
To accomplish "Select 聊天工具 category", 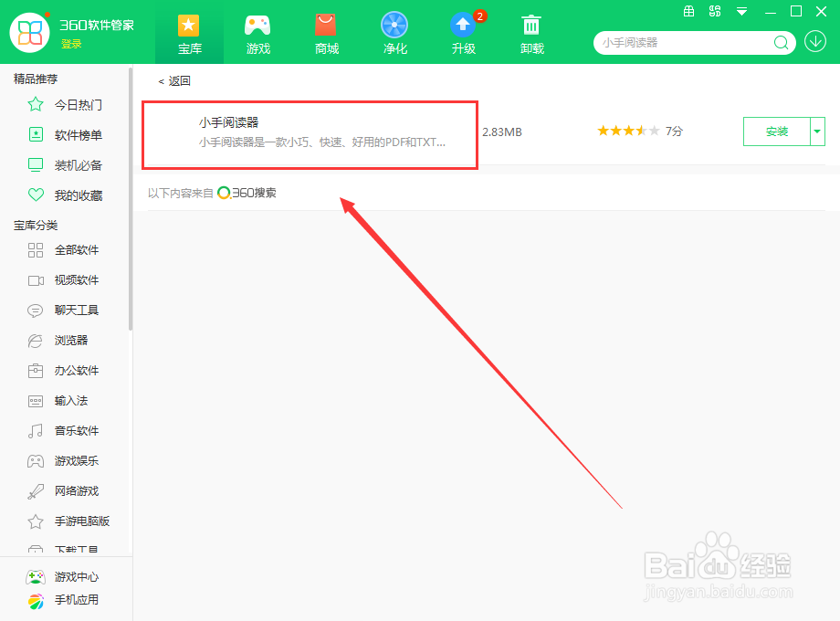I will click(x=77, y=310).
